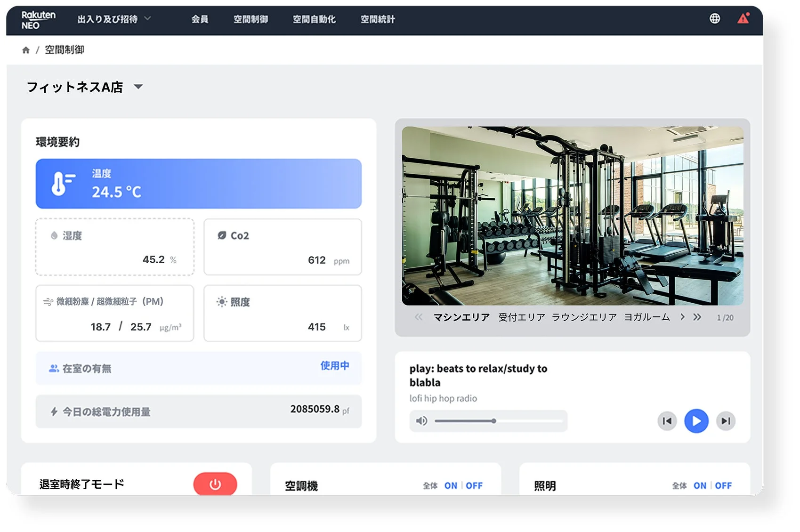The height and width of the screenshot is (532, 800).
Task: Click the home breadcrumb icon
Action: 26,50
